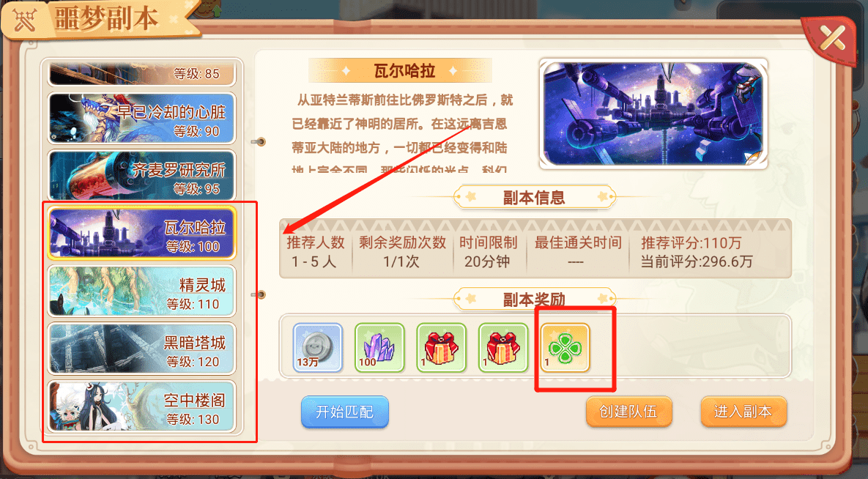Click the dungeon description text area
The image size is (868, 479).
(x=403, y=133)
